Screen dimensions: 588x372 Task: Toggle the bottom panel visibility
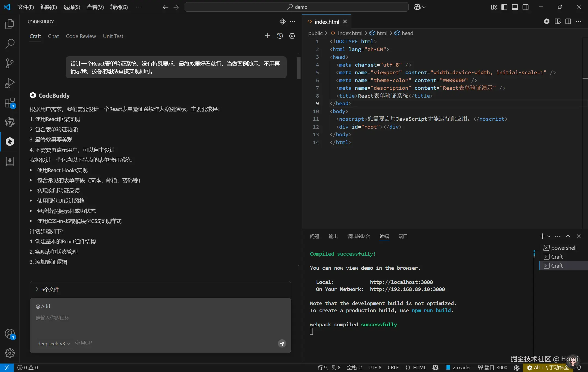(x=515, y=7)
